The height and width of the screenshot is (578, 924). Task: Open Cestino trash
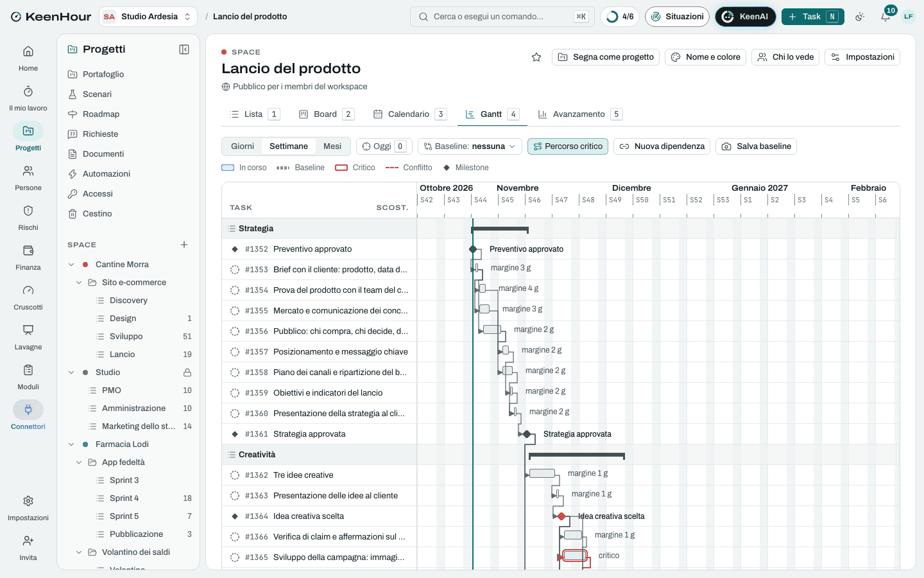[x=128, y=214]
